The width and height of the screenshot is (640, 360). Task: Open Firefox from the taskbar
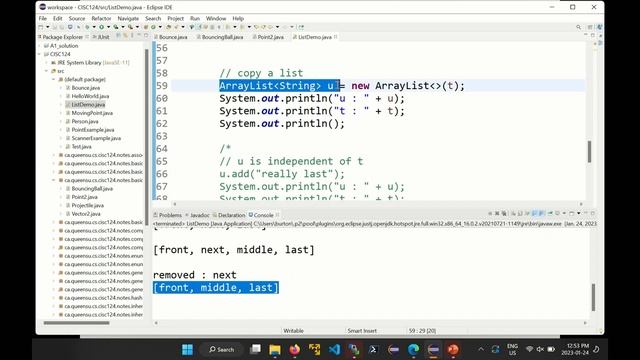tap(294, 349)
